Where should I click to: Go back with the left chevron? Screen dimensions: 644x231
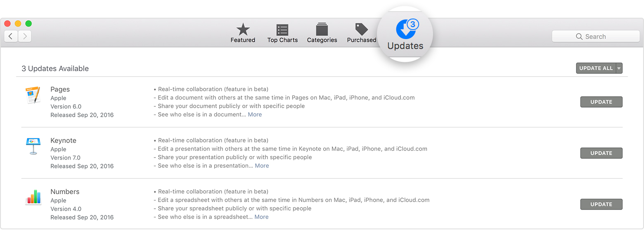pos(11,36)
